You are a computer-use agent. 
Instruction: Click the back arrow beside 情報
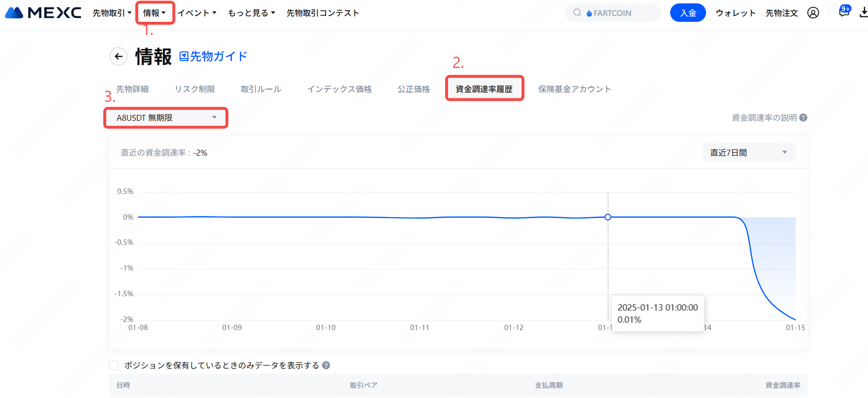coord(118,57)
